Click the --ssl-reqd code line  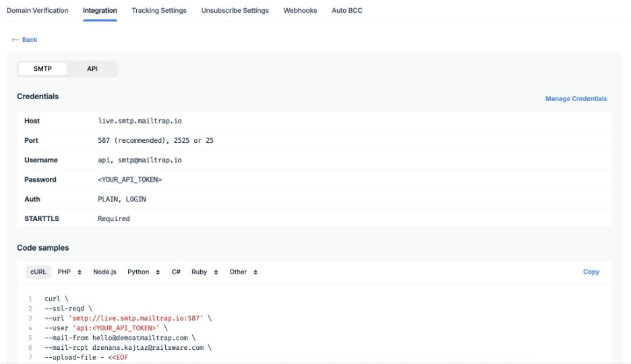68,309
